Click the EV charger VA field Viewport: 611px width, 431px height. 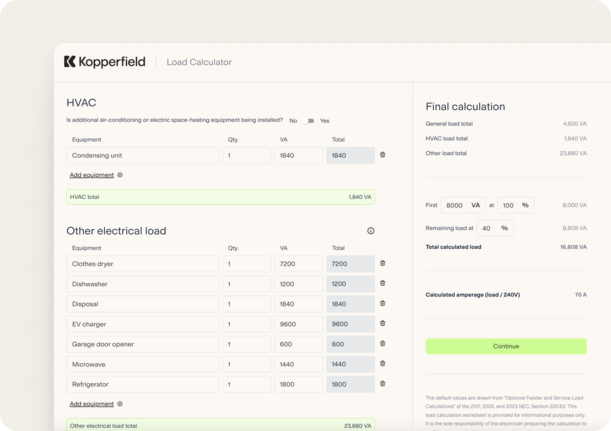pyautogui.click(x=298, y=324)
